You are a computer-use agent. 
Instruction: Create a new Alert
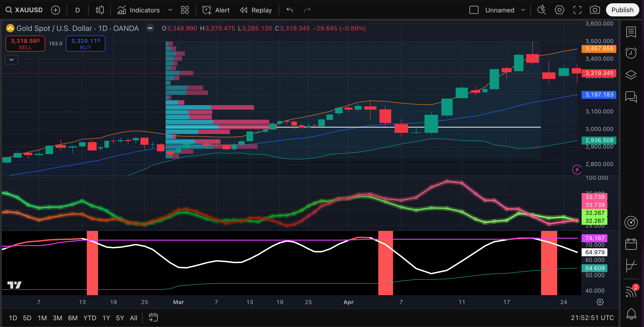pos(216,10)
